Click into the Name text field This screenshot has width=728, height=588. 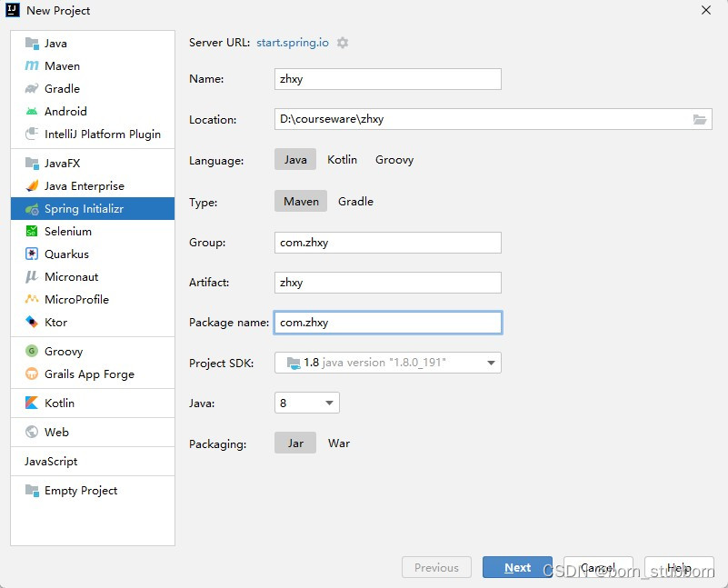(388, 79)
